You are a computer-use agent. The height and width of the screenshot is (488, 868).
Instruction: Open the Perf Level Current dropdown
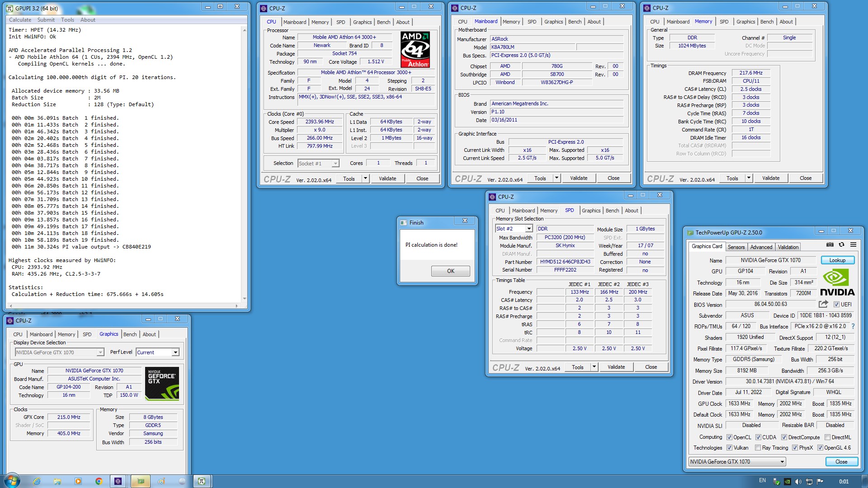coord(157,352)
